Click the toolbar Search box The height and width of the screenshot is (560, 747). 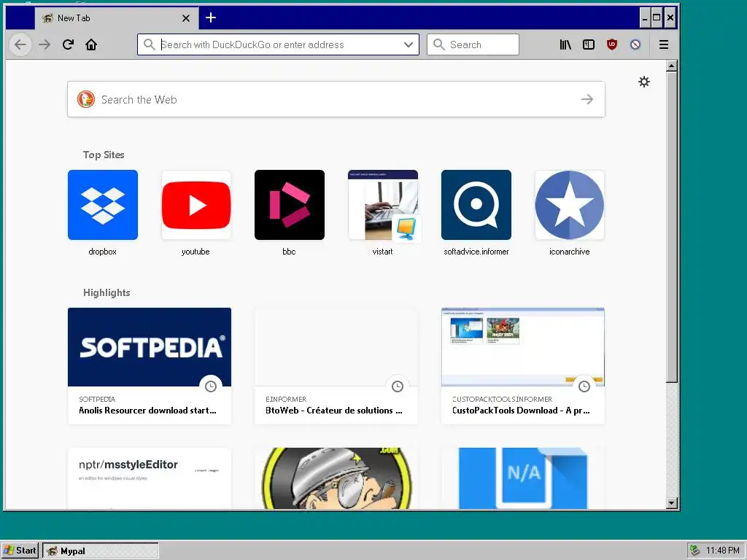[473, 44]
